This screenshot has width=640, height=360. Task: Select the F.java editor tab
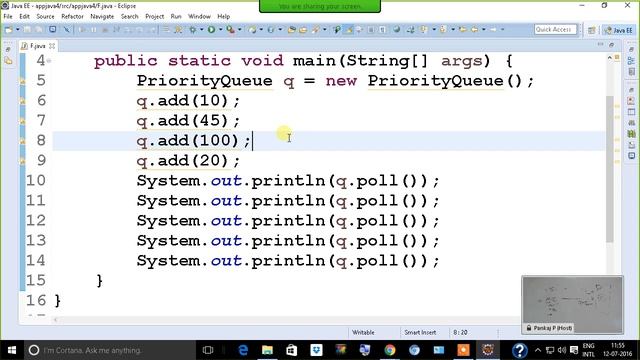coord(37,46)
